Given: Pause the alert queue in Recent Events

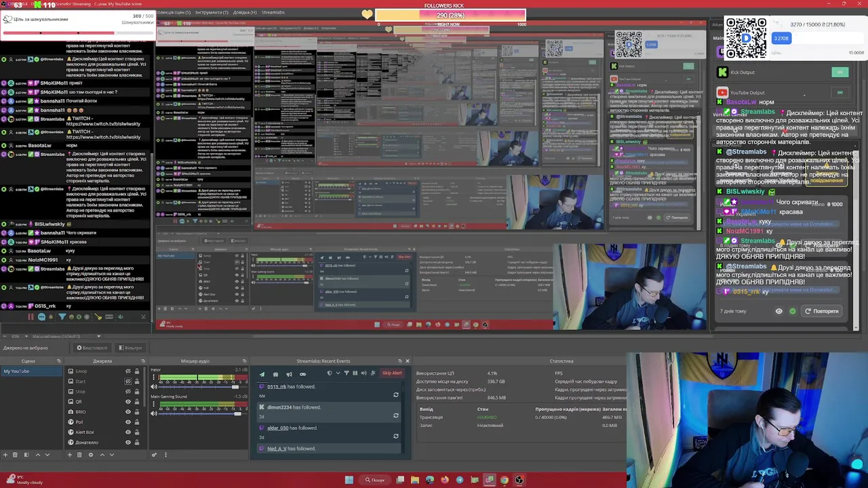Looking at the screenshot, I should click(355, 373).
